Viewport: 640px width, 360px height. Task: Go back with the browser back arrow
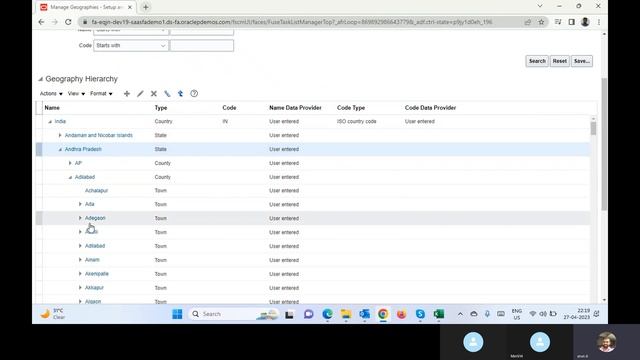coord(41,22)
